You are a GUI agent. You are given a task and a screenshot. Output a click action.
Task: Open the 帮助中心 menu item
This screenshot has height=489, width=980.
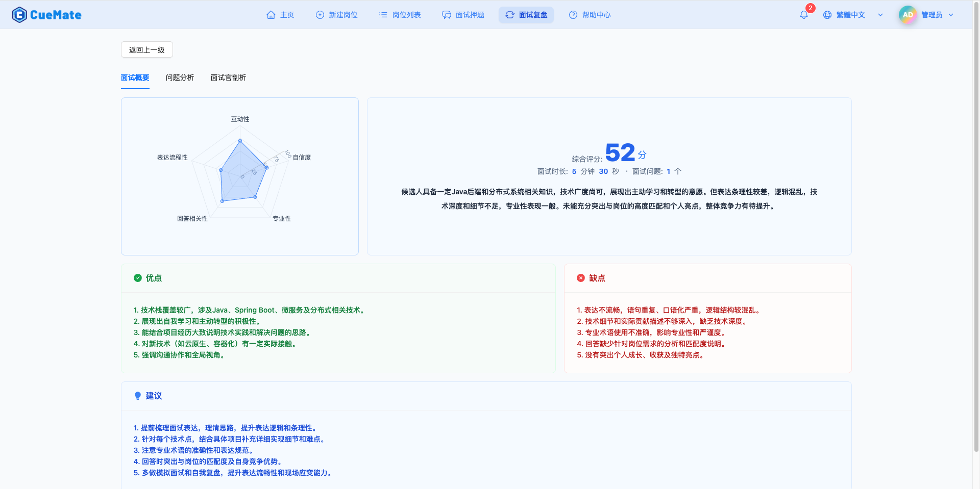pos(596,15)
